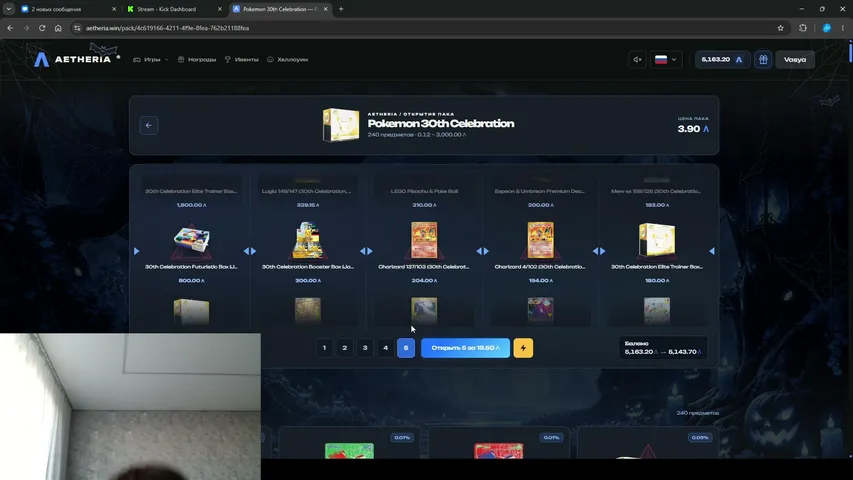The width and height of the screenshot is (853, 480).
Task: Click the browser reload button
Action: coord(42,28)
